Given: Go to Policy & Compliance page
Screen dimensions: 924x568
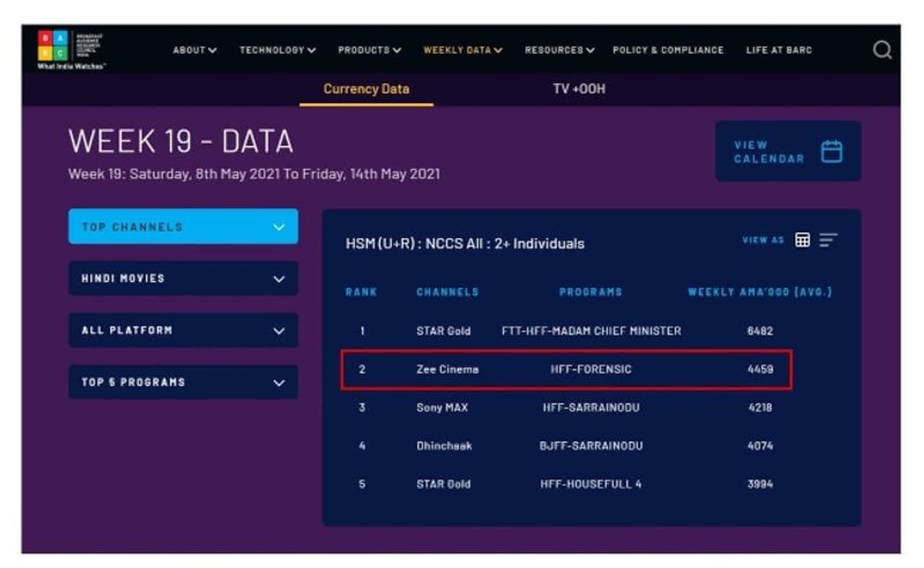Looking at the screenshot, I should (x=668, y=51).
